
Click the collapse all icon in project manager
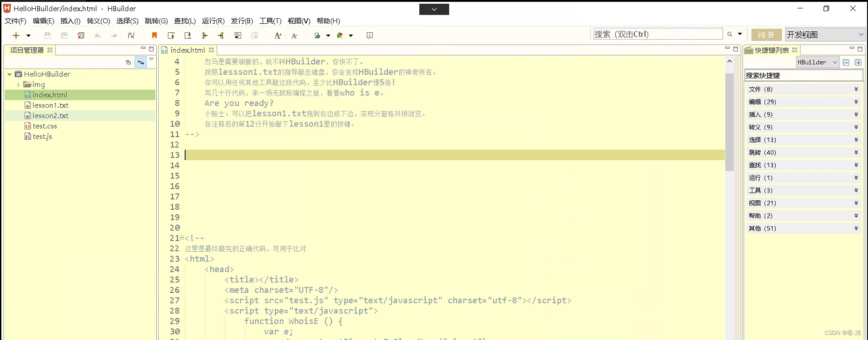pyautogui.click(x=128, y=62)
